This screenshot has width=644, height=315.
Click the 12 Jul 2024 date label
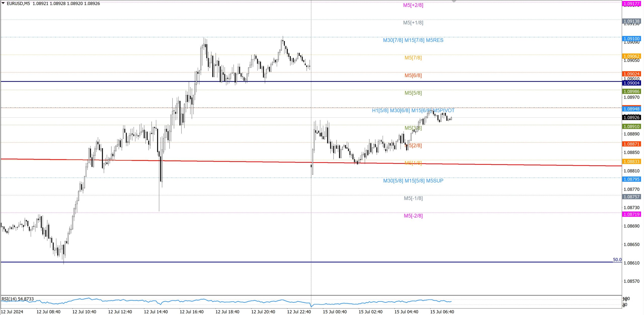tap(12, 312)
